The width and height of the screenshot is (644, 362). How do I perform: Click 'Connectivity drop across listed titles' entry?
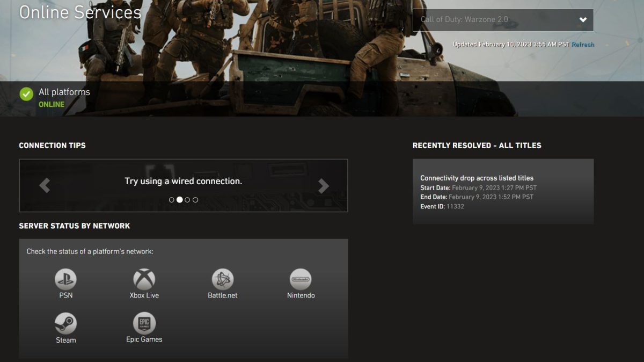click(477, 178)
